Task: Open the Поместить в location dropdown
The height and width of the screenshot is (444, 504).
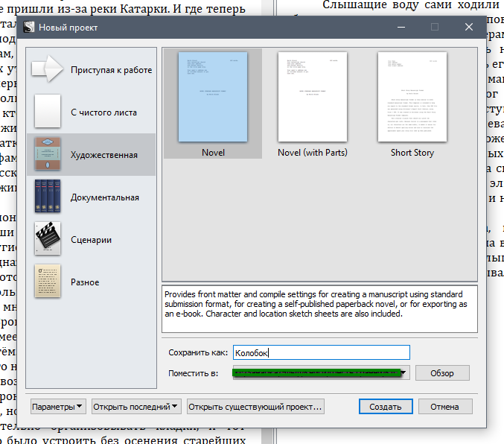Action: point(404,372)
